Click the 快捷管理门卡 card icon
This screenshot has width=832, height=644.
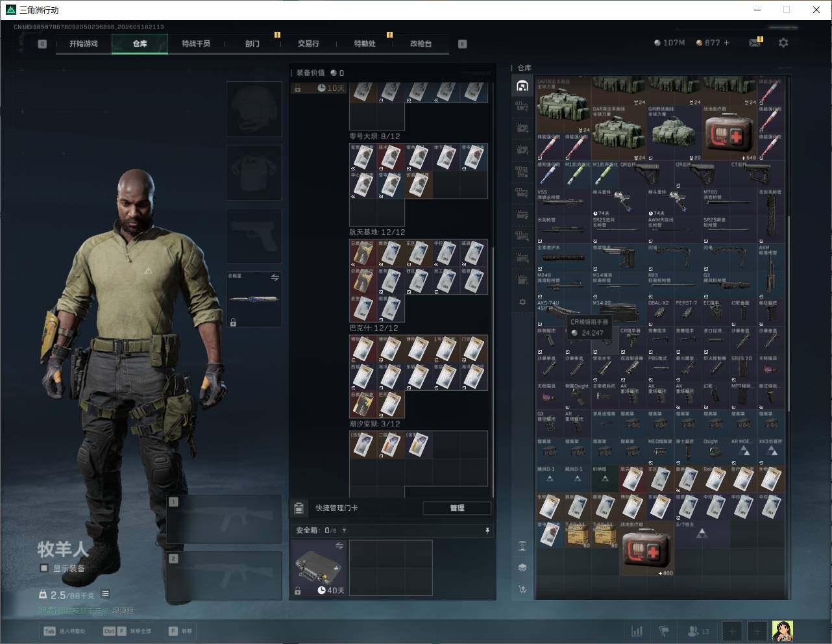(299, 508)
